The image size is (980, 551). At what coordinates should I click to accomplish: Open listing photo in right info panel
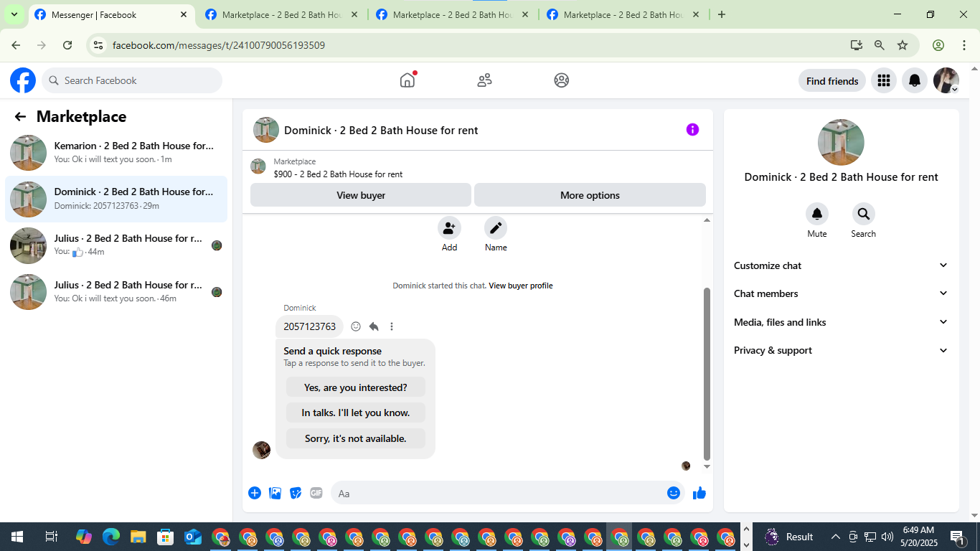[841, 142]
